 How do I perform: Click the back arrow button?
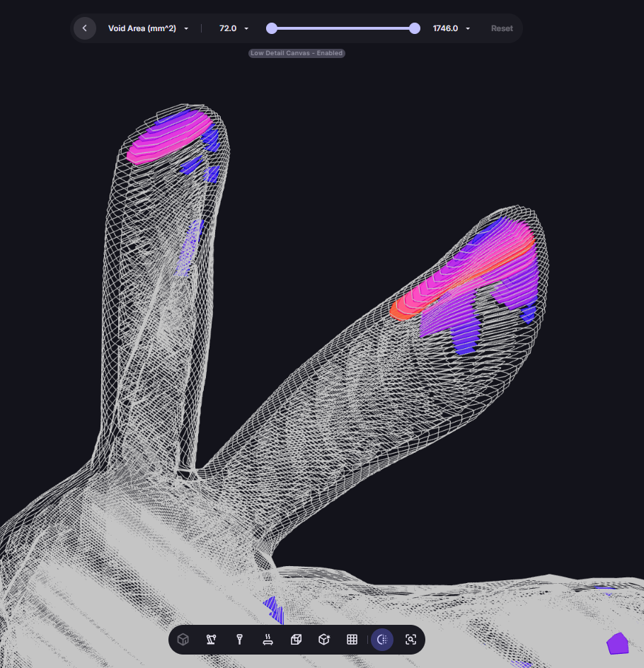(85, 28)
